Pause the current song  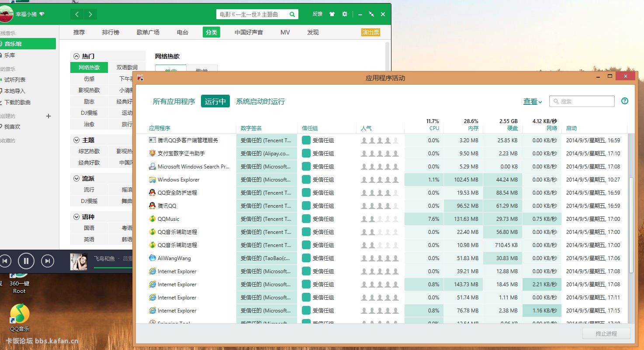click(x=26, y=261)
